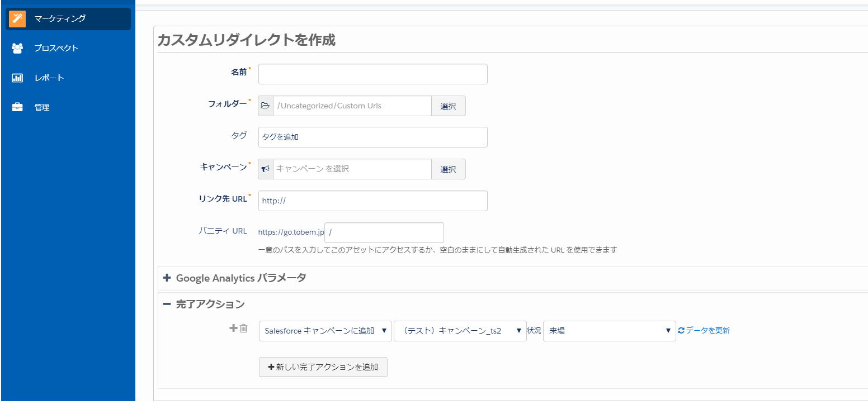Screen dimensions: 868x414
Task: Open 状況 dropdown showing 来場
Action: click(x=610, y=331)
